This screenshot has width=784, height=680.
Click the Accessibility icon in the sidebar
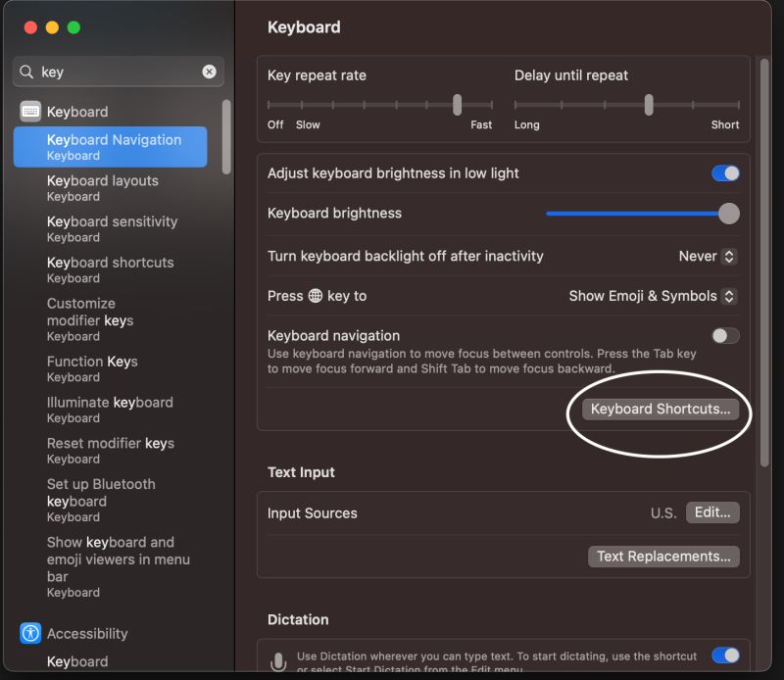coord(29,634)
